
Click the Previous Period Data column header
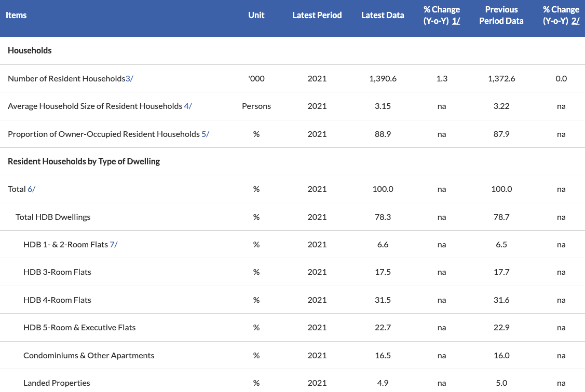(501, 15)
